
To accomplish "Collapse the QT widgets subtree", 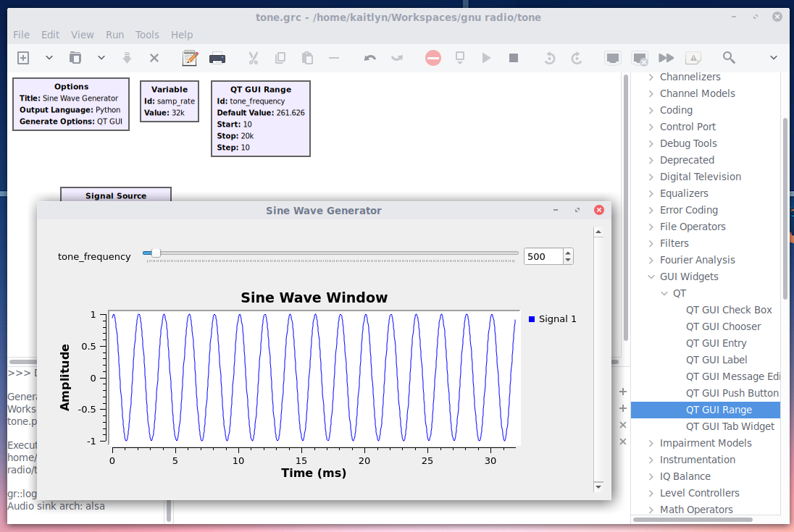I will (664, 292).
